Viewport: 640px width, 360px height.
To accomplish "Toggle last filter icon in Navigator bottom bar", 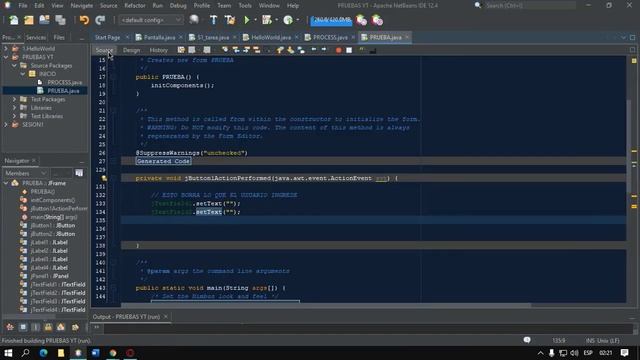I will click(x=75, y=327).
